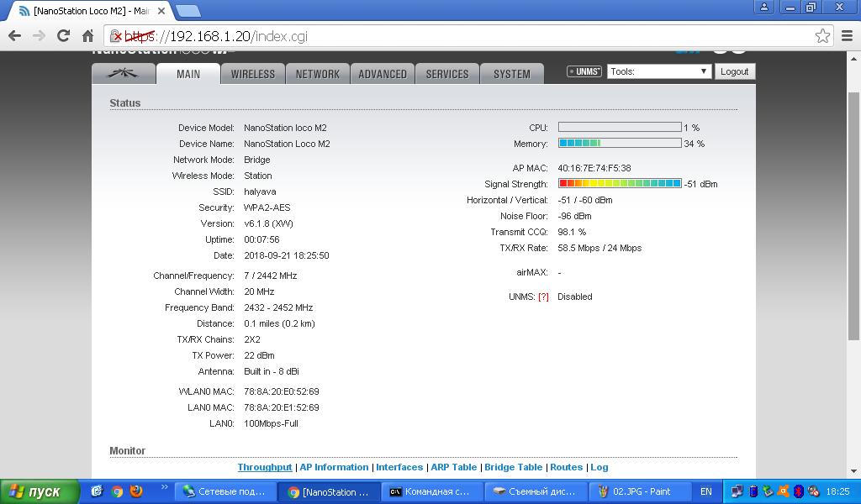Open the Windows 'пуск' Start button
861x504 pixels.
[39, 491]
